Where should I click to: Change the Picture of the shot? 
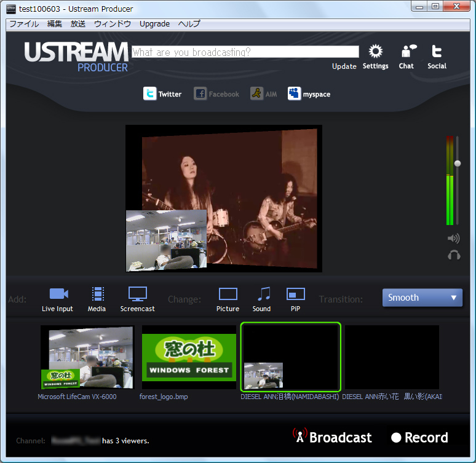pyautogui.click(x=228, y=299)
